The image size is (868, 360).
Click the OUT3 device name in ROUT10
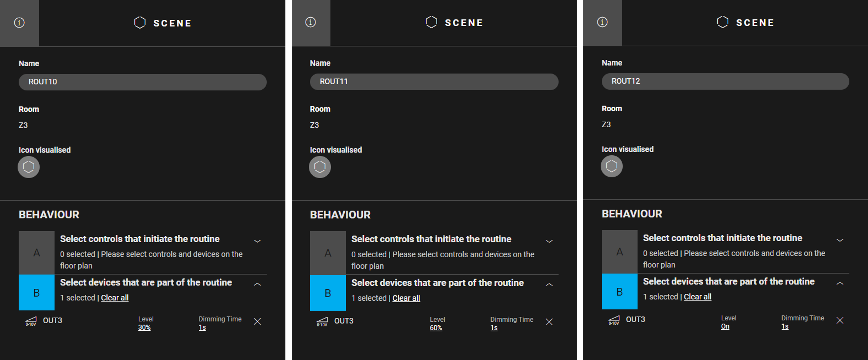pyautogui.click(x=52, y=321)
